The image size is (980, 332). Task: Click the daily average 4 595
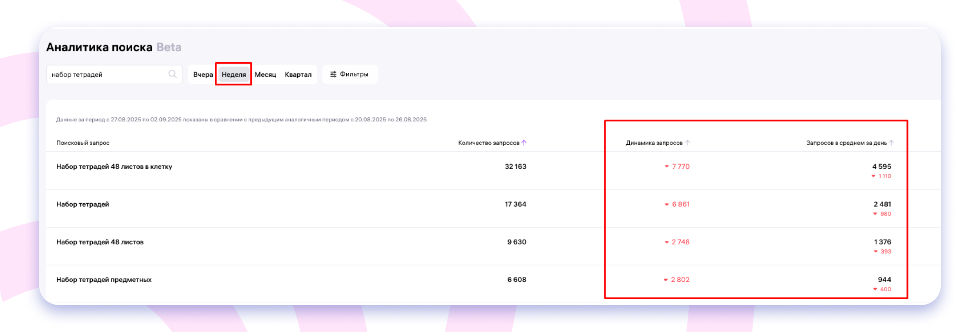882,166
